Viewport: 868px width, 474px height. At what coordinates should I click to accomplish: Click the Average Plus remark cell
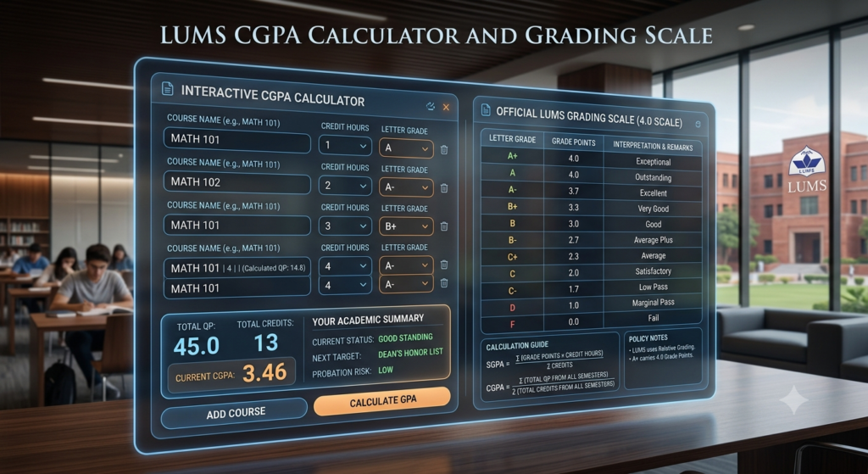click(x=654, y=240)
